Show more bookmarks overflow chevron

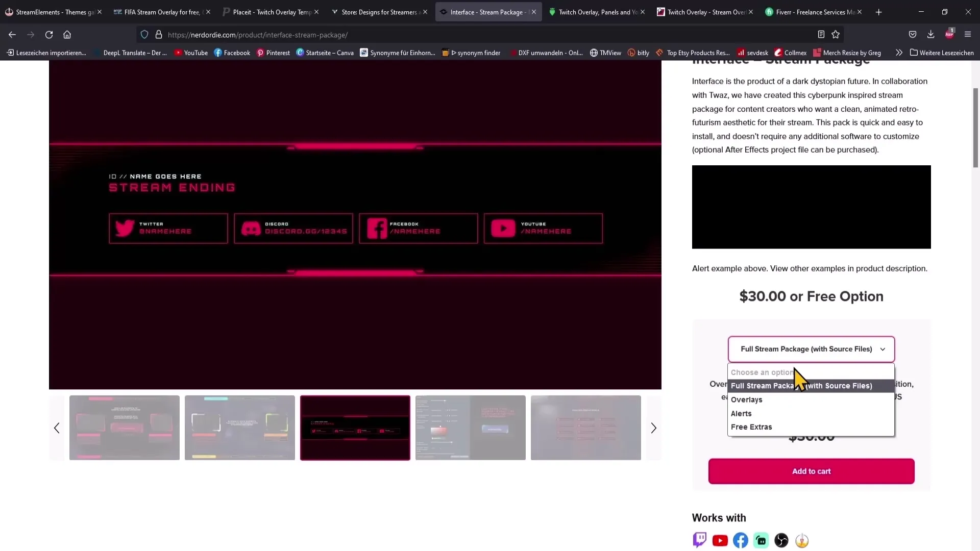tap(899, 53)
